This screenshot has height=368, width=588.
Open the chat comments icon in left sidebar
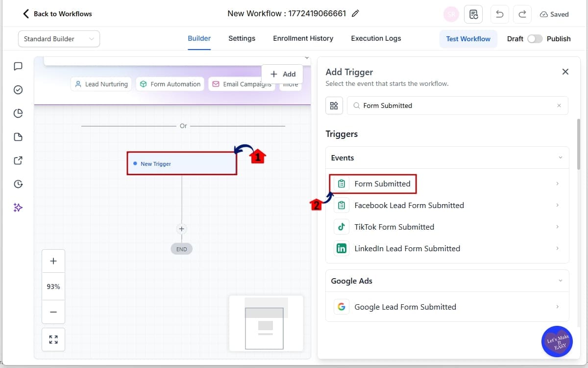click(18, 66)
